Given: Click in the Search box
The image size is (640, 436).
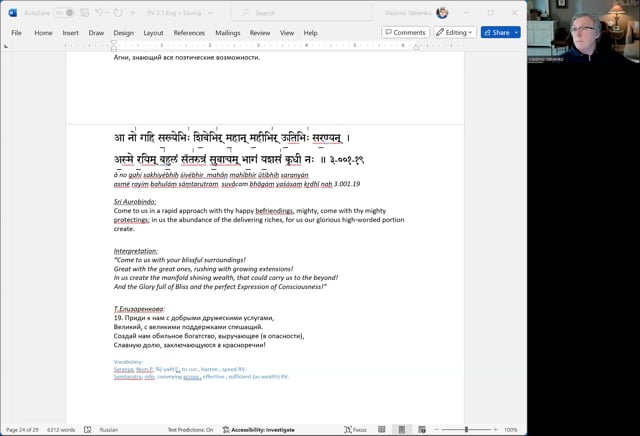Looking at the screenshot, I should click(x=302, y=13).
